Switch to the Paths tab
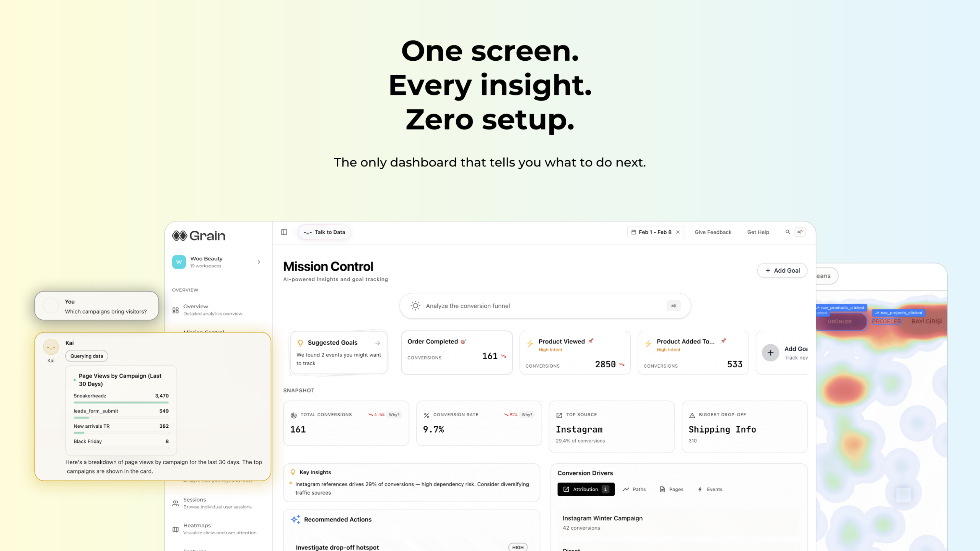 pyautogui.click(x=634, y=489)
